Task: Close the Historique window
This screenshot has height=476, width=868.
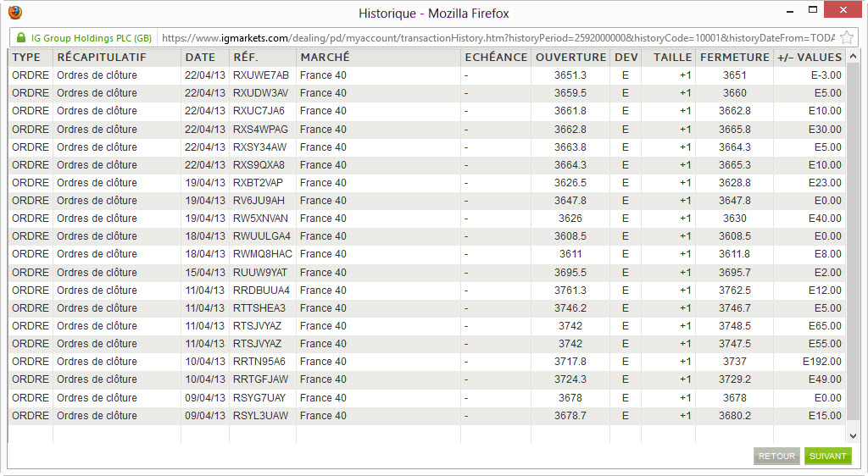Action: 843,10
